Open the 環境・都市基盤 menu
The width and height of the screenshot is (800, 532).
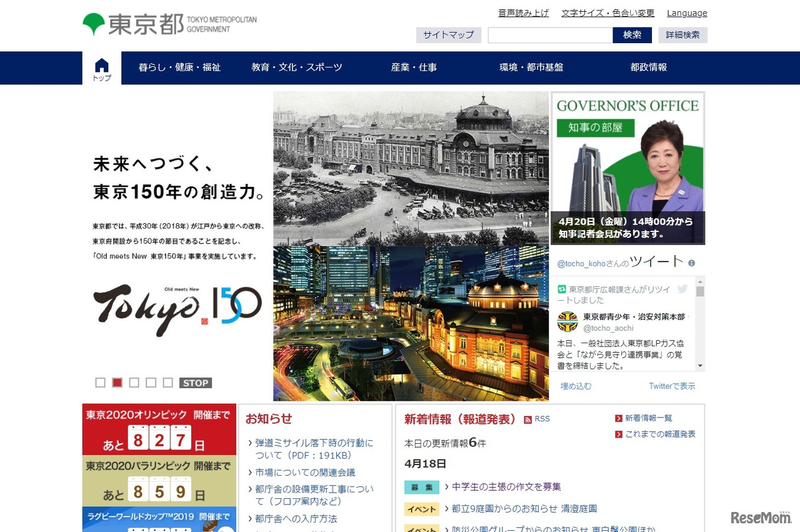coord(531,68)
